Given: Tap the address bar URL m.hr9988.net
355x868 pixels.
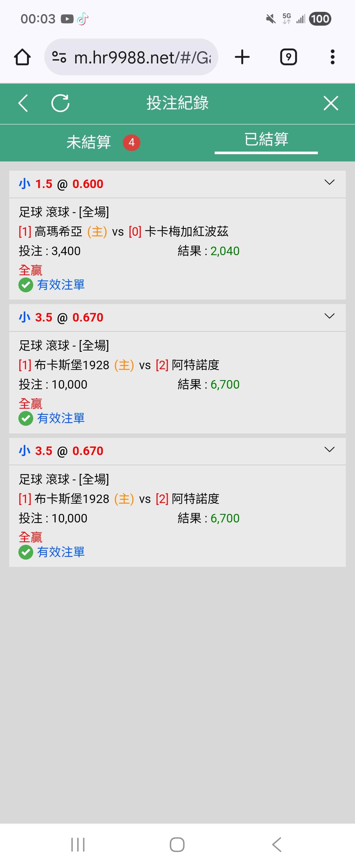Looking at the screenshot, I should click(x=142, y=58).
